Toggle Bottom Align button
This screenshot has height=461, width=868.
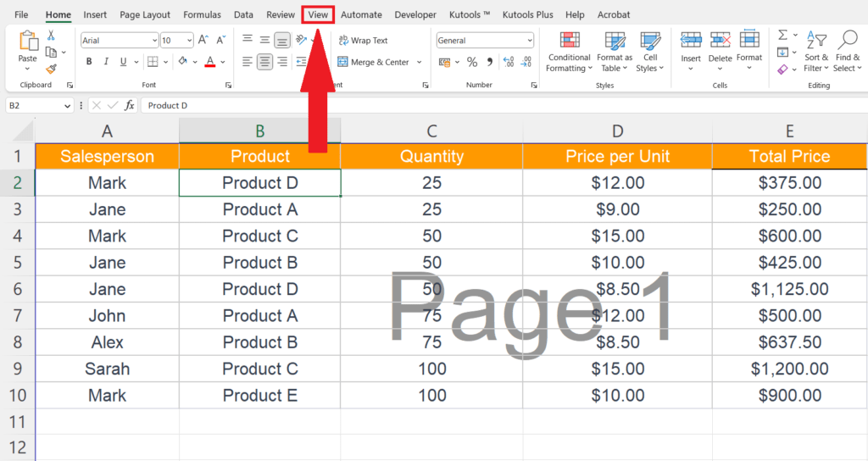pos(282,40)
